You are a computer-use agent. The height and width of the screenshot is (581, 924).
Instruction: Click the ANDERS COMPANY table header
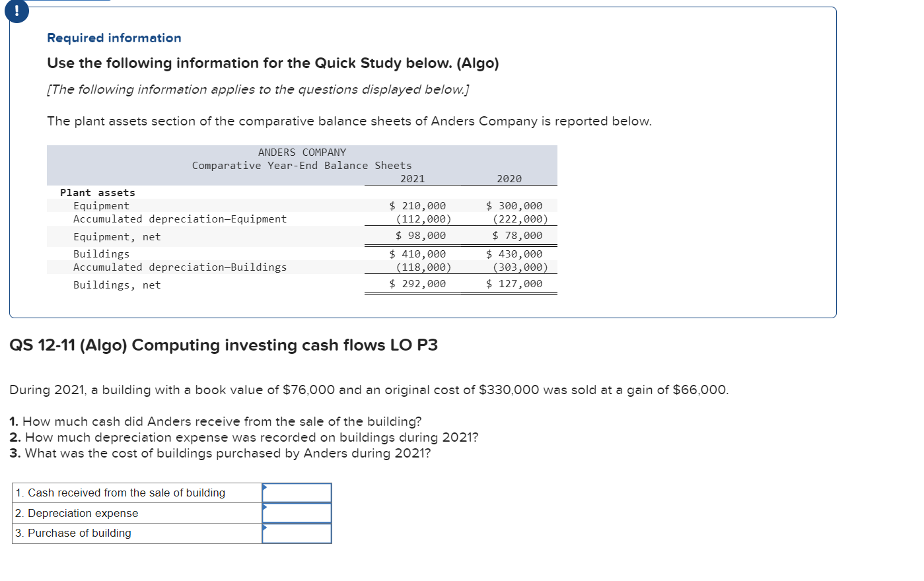pos(301,152)
